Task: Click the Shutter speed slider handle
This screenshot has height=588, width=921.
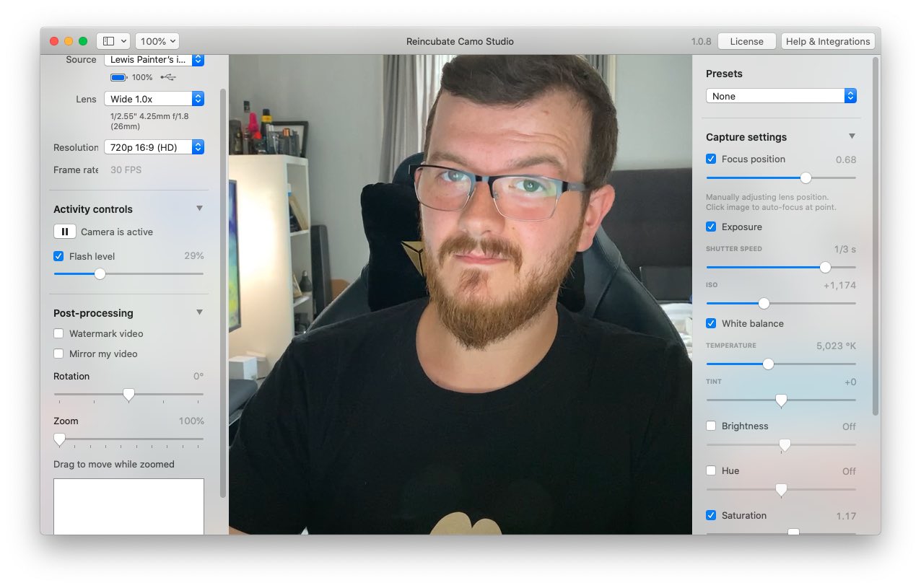Action: (825, 267)
